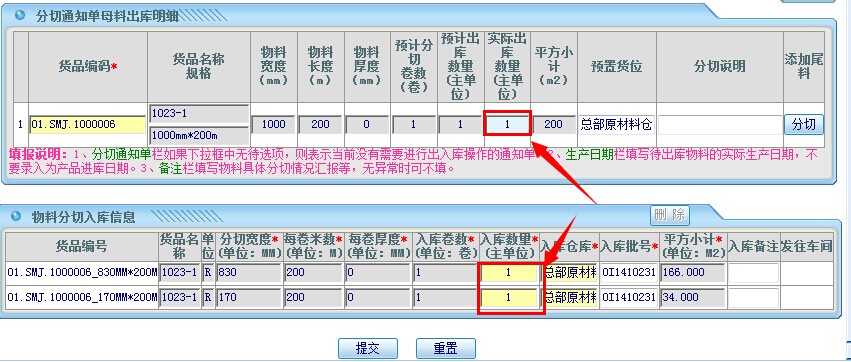This screenshot has height=362, width=851.
Task: Click the 分切 button in row 1
Action: (804, 124)
